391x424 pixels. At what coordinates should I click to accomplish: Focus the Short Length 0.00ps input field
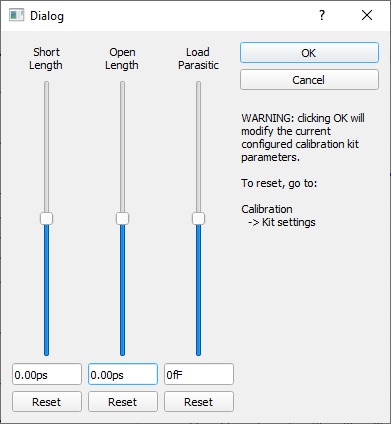(x=47, y=374)
